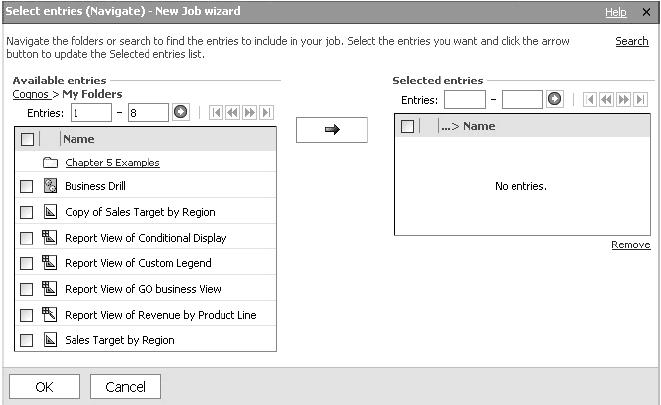Viewport: 661px width, 405px height.
Task: Go to previous page of Available entries
Action: [232, 113]
